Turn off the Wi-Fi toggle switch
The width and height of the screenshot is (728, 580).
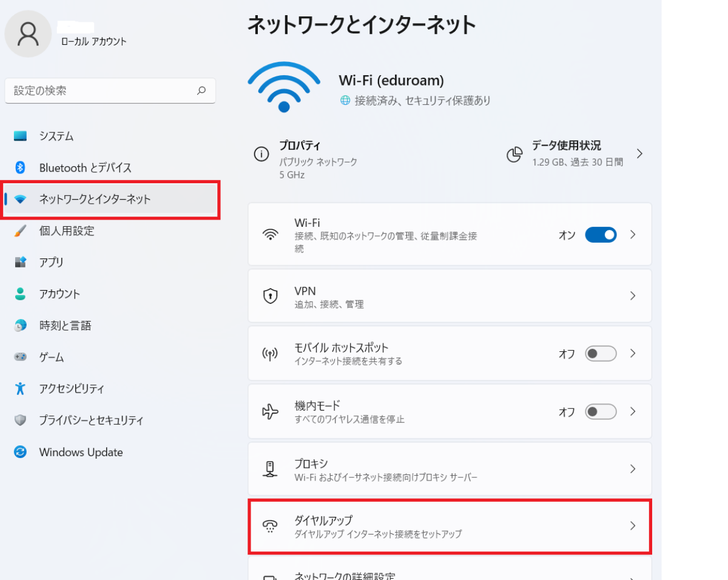[601, 235]
